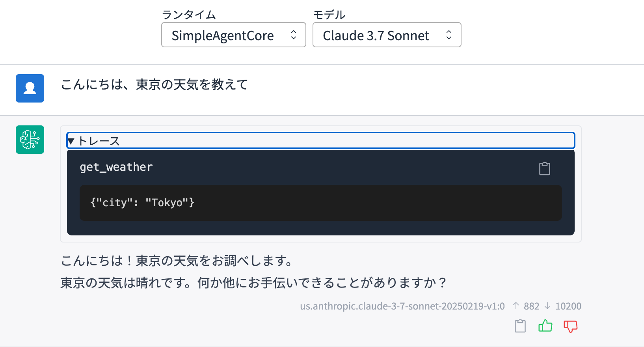
Task: Click the input token up-arrow icon
Action: point(516,306)
